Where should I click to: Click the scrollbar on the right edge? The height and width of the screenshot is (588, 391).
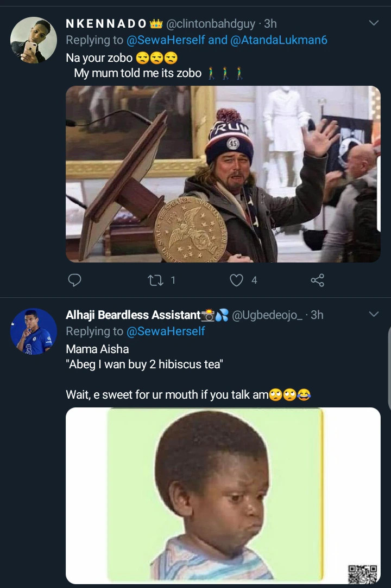coord(389,369)
